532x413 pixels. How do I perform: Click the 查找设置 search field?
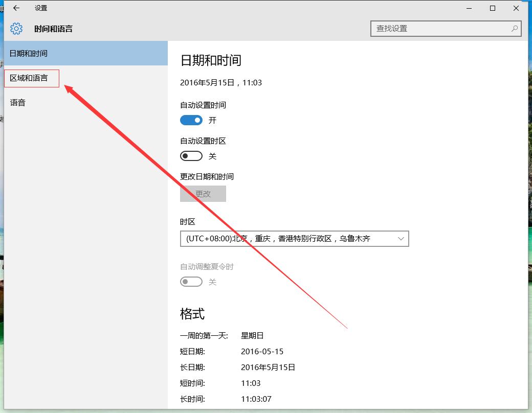coord(440,29)
